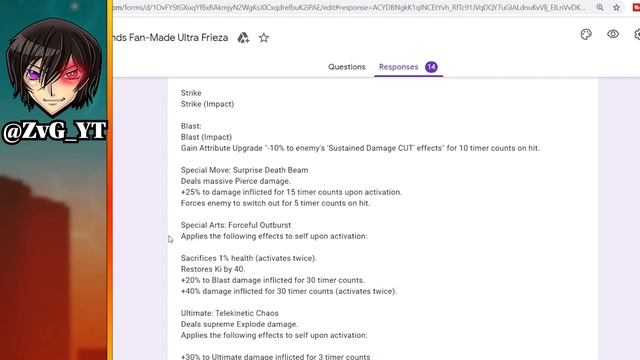Bookmark this page with the browser star
The width and height of the screenshot is (640, 360).
616,7
